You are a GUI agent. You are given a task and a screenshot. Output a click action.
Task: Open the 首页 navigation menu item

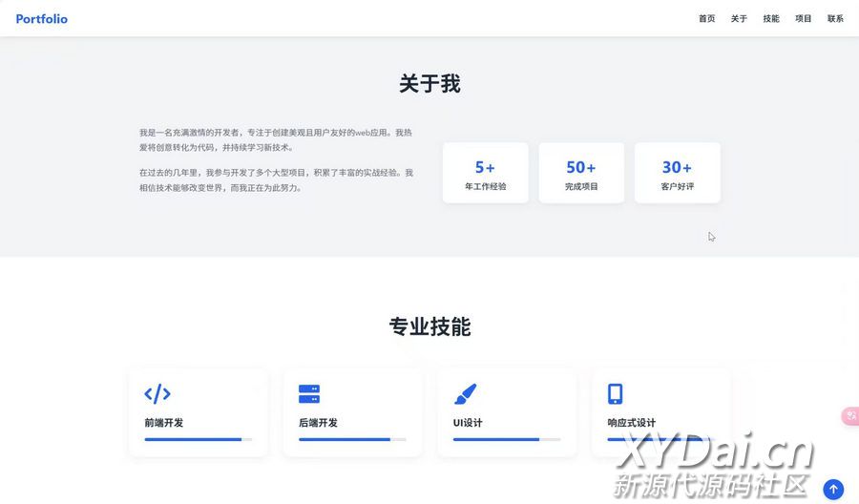(x=706, y=19)
